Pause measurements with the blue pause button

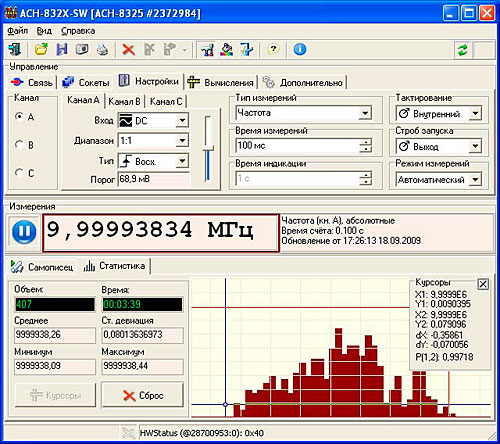tap(24, 232)
